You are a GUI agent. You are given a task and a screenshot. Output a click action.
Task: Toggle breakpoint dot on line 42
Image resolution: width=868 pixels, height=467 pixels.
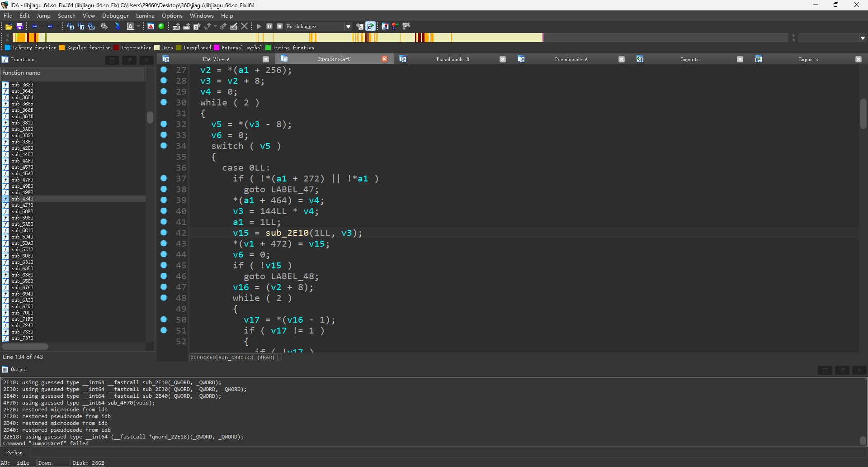coord(164,233)
